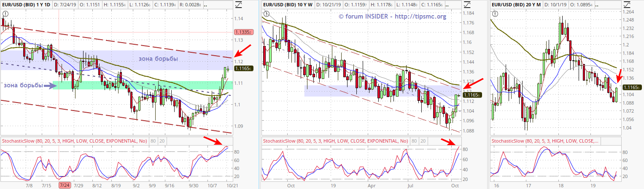Open the daily StochasticSlow study settings label
The width and height of the screenshot is (644, 189).
(74, 140)
